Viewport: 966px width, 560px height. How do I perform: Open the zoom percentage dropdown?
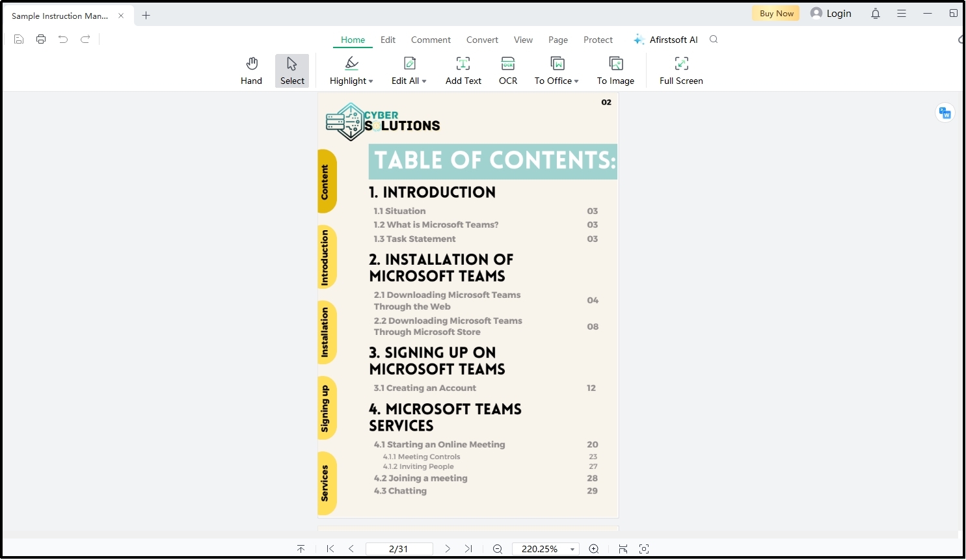point(572,550)
